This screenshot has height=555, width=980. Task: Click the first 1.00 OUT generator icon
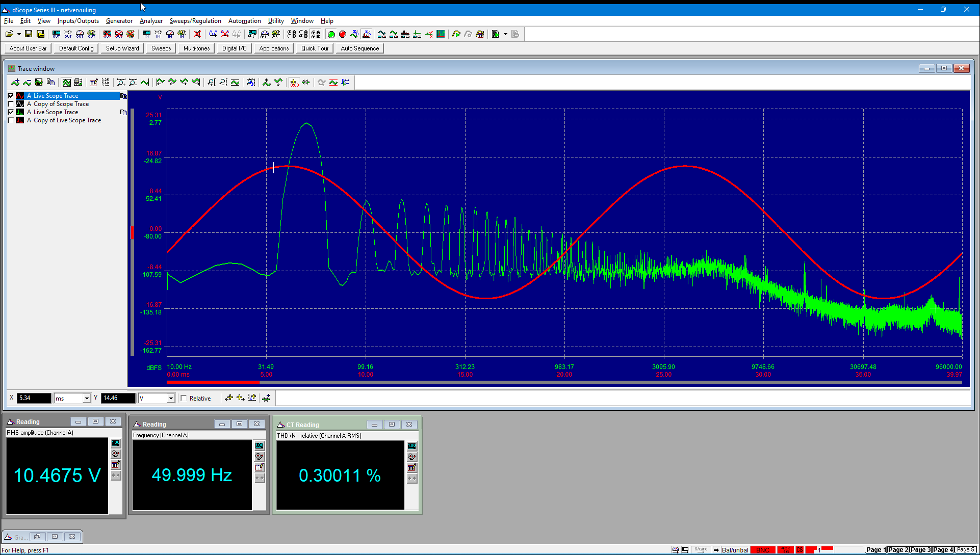click(x=56, y=34)
